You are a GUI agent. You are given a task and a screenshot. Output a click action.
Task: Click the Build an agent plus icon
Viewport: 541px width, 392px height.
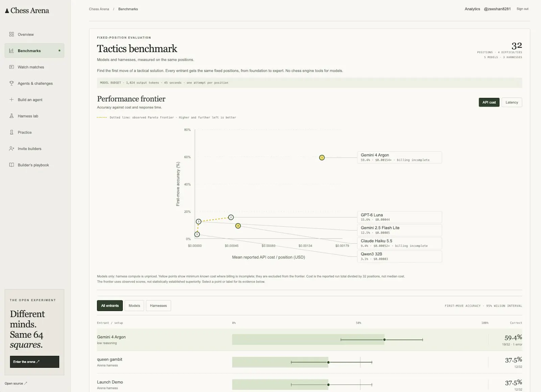pos(11,100)
